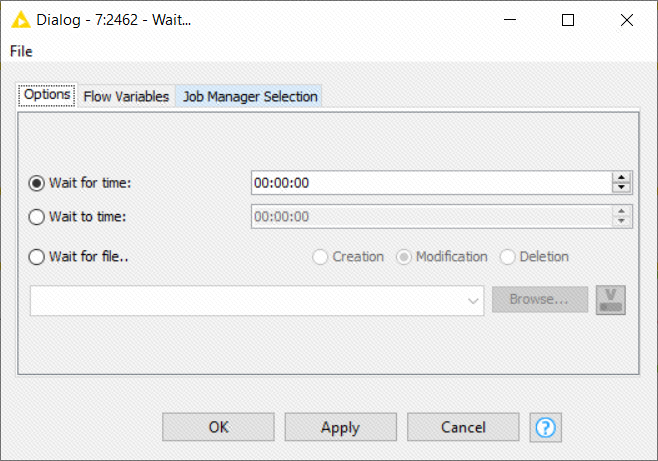Open the Options tab
Image resolution: width=658 pixels, height=461 pixels.
pyautogui.click(x=47, y=95)
